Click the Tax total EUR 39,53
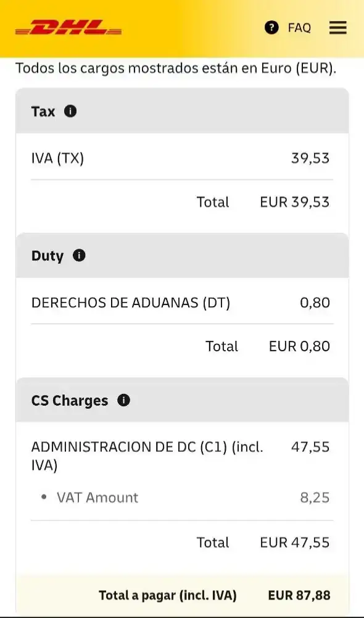364x618 pixels. point(295,202)
